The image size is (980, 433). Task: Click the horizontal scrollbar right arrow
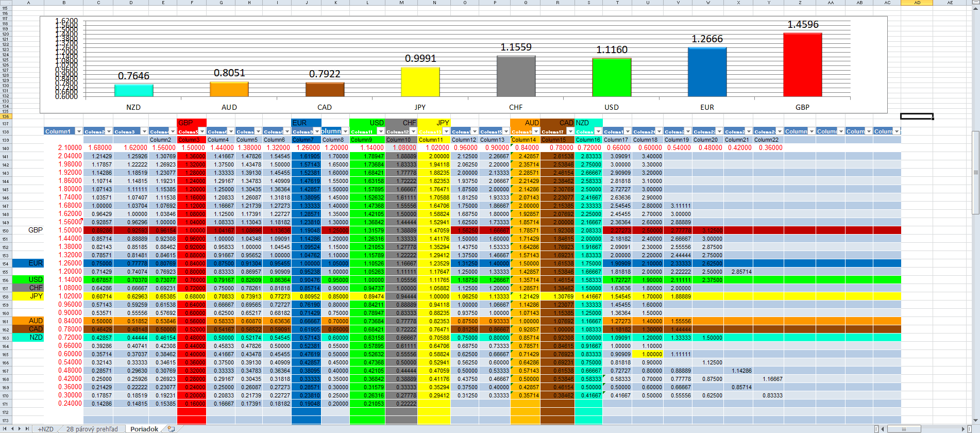pos(963,429)
